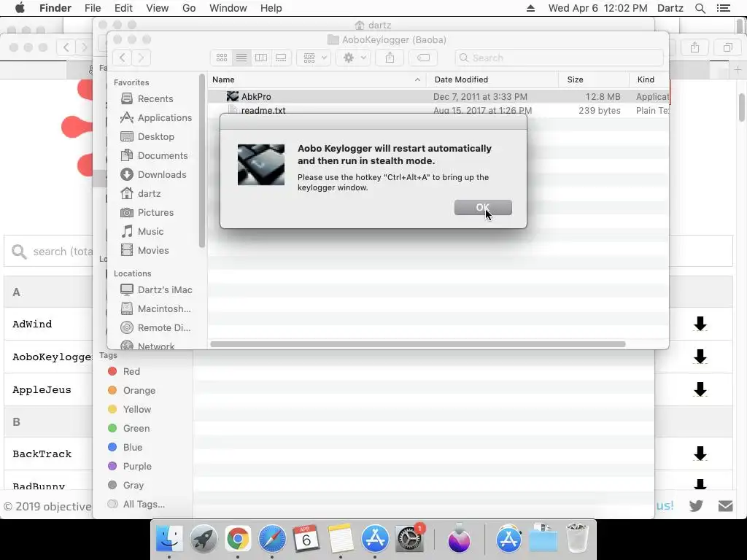The image size is (747, 560).
Task: Open Notification Center list icon
Action: pos(723,8)
